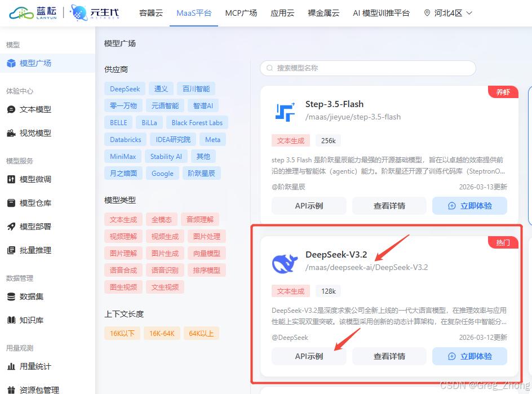Choose the 向量模型 type filter
The height and width of the screenshot is (394, 532).
tap(207, 254)
